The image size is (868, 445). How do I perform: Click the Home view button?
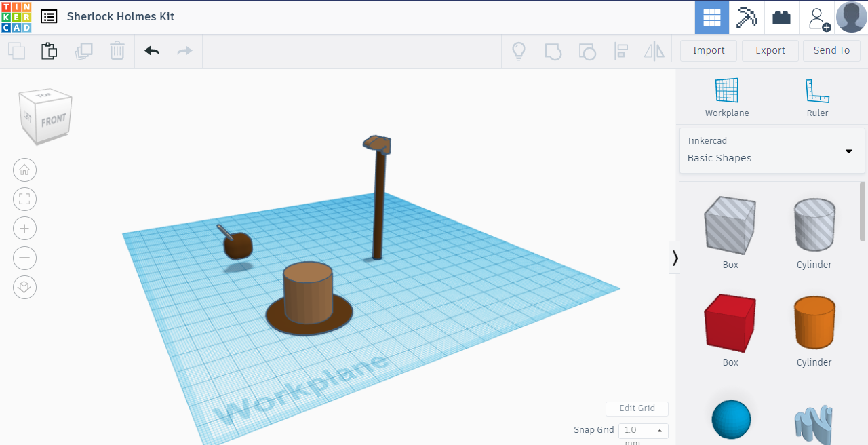point(25,170)
